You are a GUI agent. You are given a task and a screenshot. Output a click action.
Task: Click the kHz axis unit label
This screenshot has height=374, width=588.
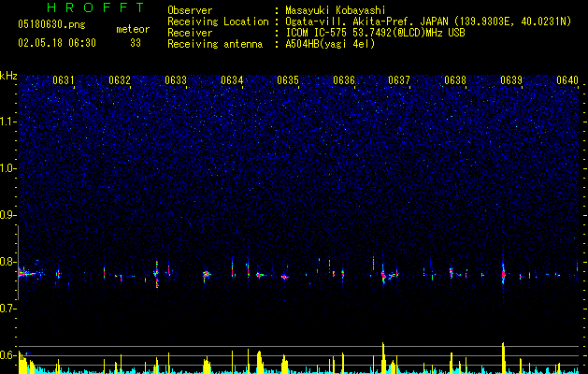(8, 76)
